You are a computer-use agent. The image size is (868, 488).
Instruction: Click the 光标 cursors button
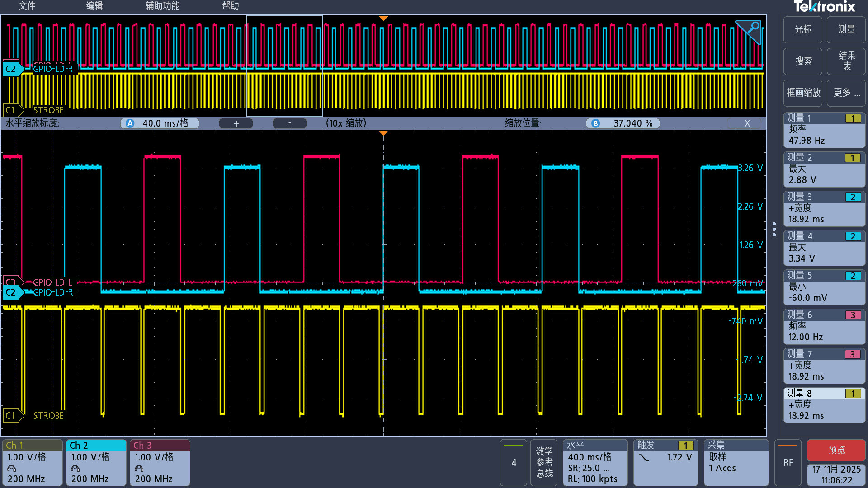tap(803, 29)
